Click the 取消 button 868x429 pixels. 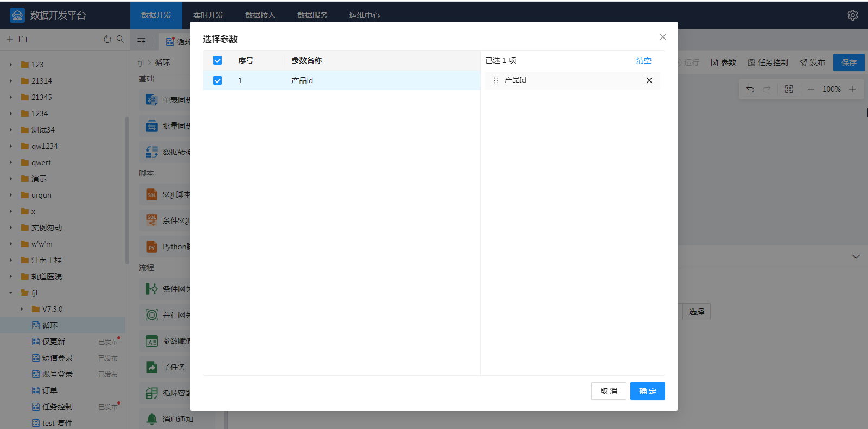pos(608,391)
